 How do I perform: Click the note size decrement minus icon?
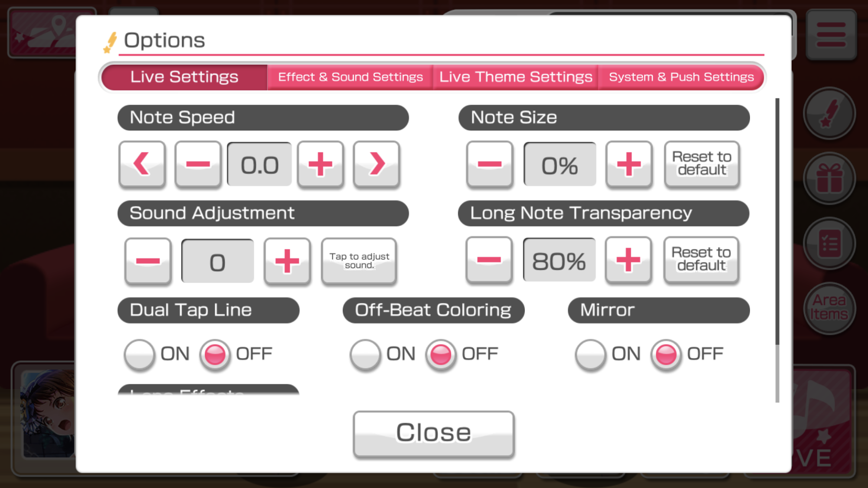pyautogui.click(x=489, y=165)
